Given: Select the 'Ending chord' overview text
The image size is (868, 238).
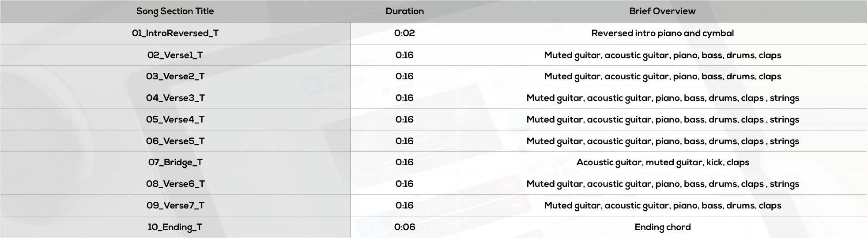Looking at the screenshot, I should [x=662, y=227].
